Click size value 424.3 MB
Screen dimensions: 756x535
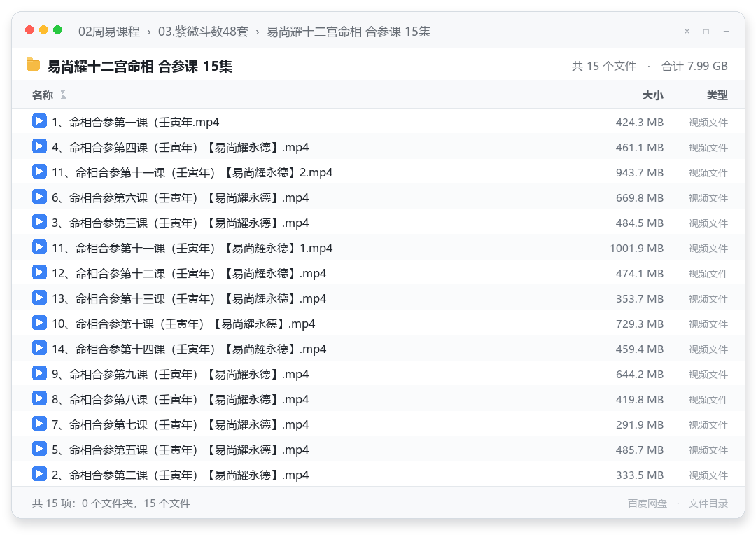coord(639,122)
